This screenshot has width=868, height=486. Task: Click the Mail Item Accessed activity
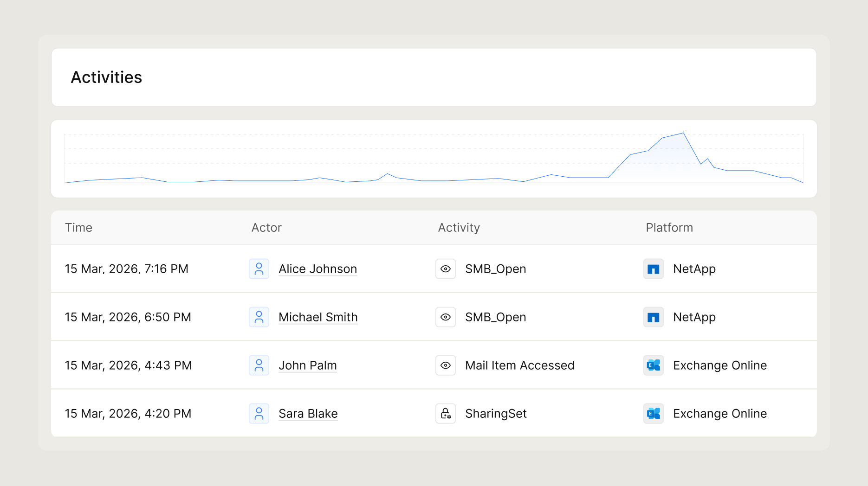[520, 365]
